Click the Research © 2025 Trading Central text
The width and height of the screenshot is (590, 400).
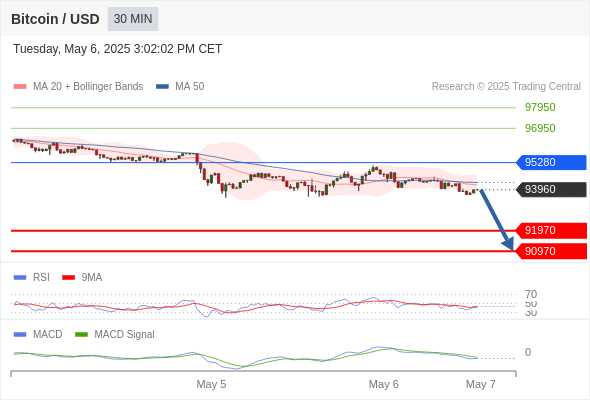click(x=506, y=87)
